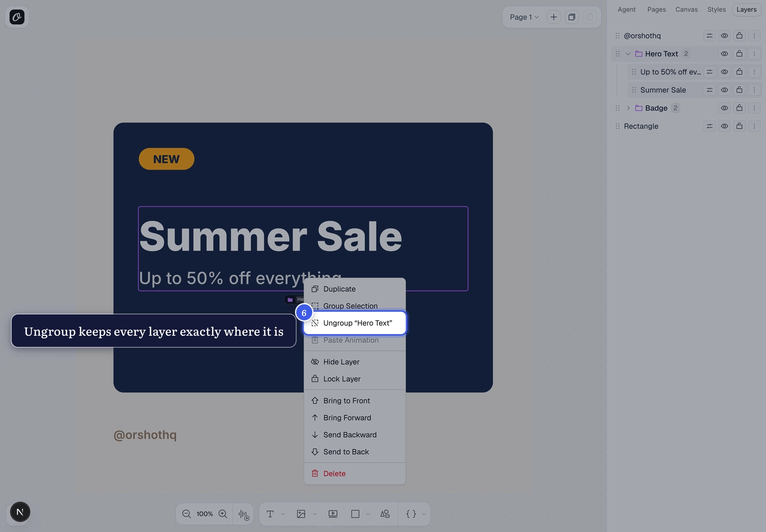Image resolution: width=766 pixels, height=532 pixels.
Task: Open the Text tool dropdown arrow
Action: click(283, 514)
